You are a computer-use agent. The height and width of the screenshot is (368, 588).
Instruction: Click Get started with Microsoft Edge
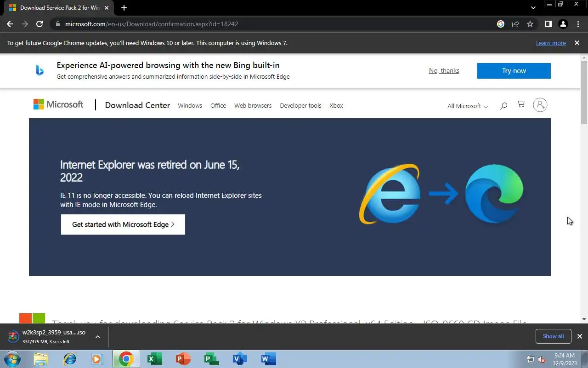point(123,224)
